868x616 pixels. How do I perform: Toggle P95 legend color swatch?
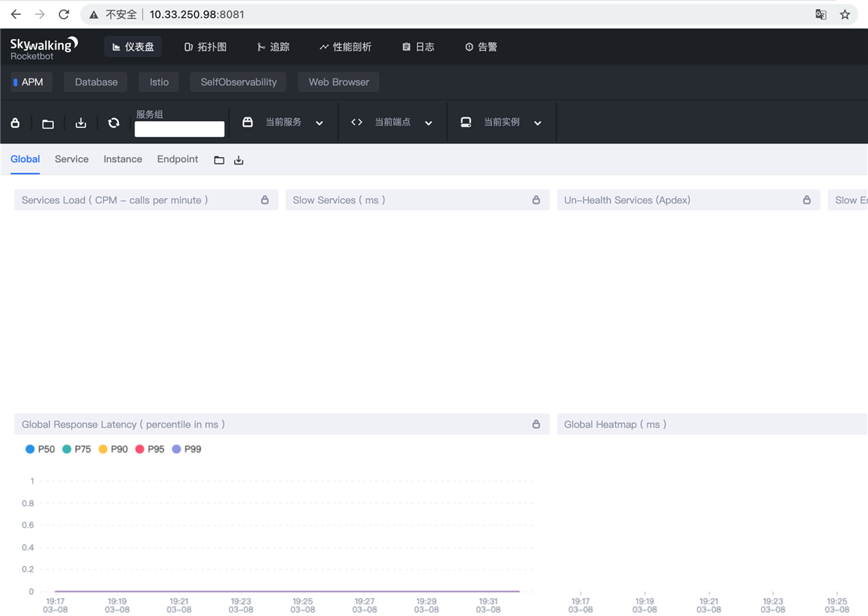pos(140,449)
